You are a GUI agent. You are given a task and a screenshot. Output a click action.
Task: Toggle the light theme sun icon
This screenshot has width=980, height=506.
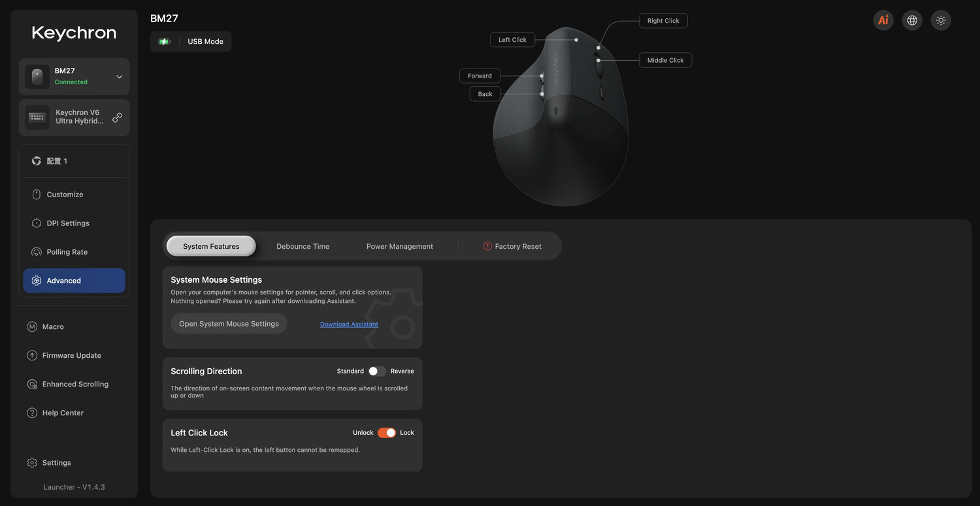(x=941, y=20)
